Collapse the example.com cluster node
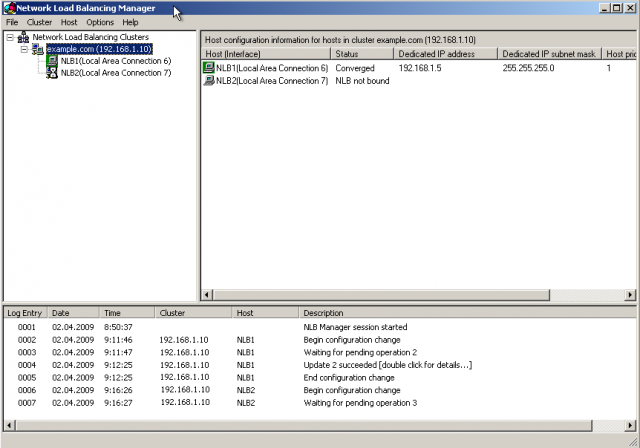Viewport: 640px width, 448px height. [x=24, y=49]
